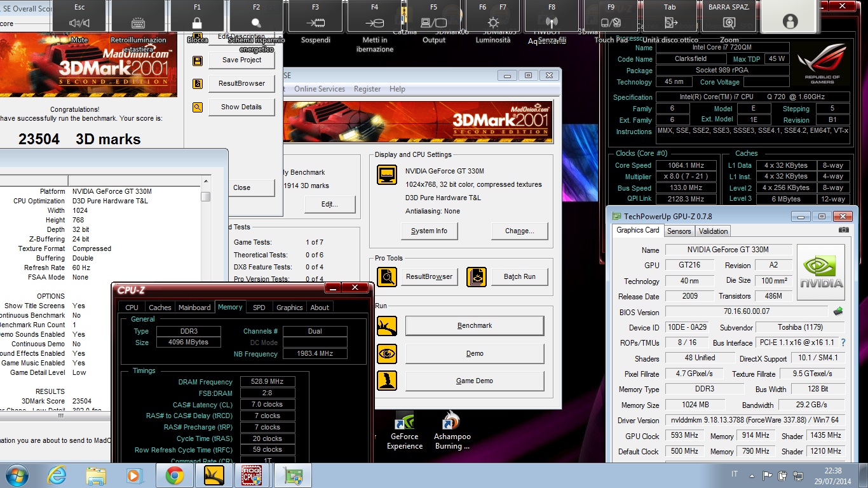
Task: Click the Edit... button
Action: (330, 204)
